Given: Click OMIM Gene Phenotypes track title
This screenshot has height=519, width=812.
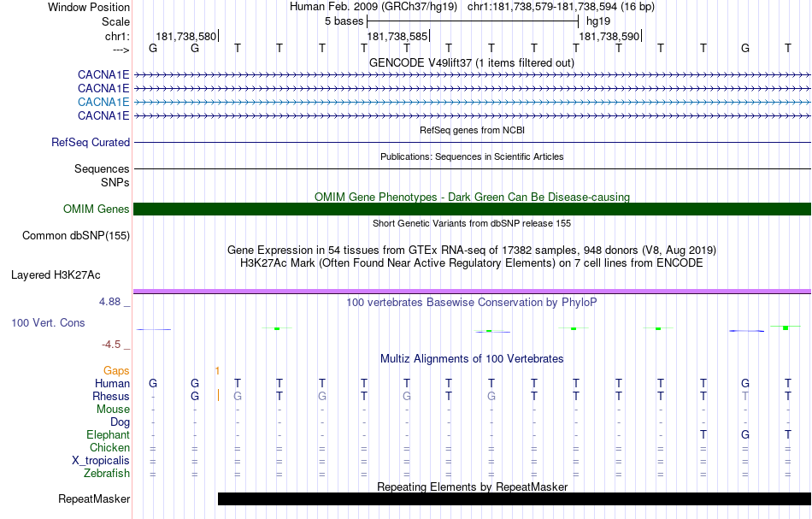Looking at the screenshot, I should [x=472, y=197].
